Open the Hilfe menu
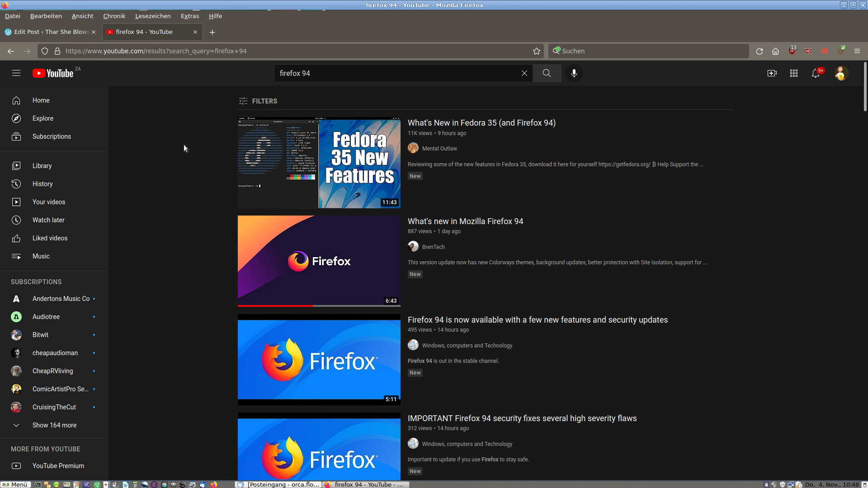 click(x=215, y=16)
